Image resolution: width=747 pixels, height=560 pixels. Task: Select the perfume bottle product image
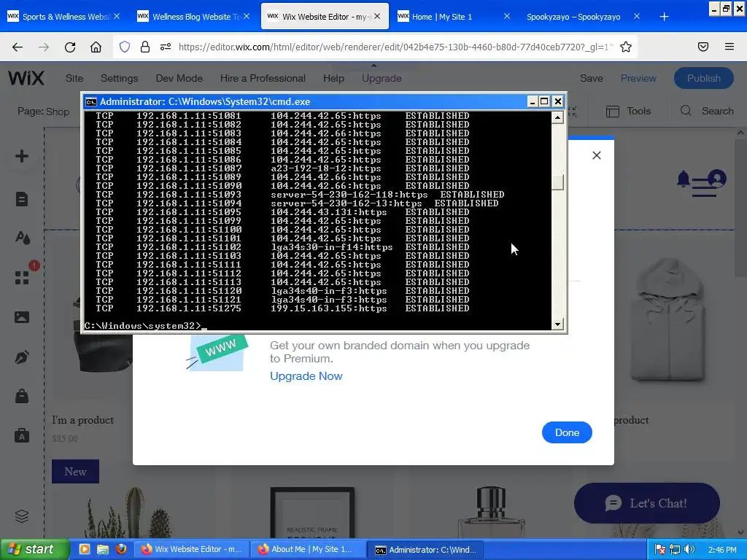pyautogui.click(x=491, y=512)
